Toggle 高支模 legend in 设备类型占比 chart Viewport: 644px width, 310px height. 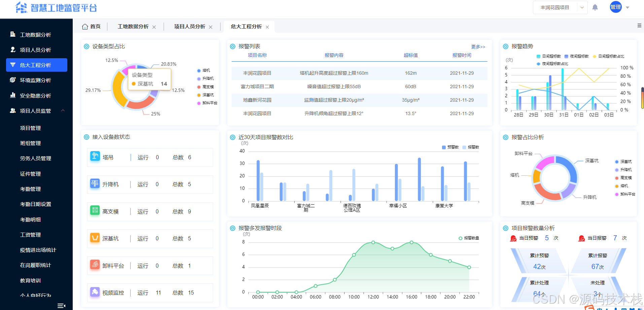206,87
